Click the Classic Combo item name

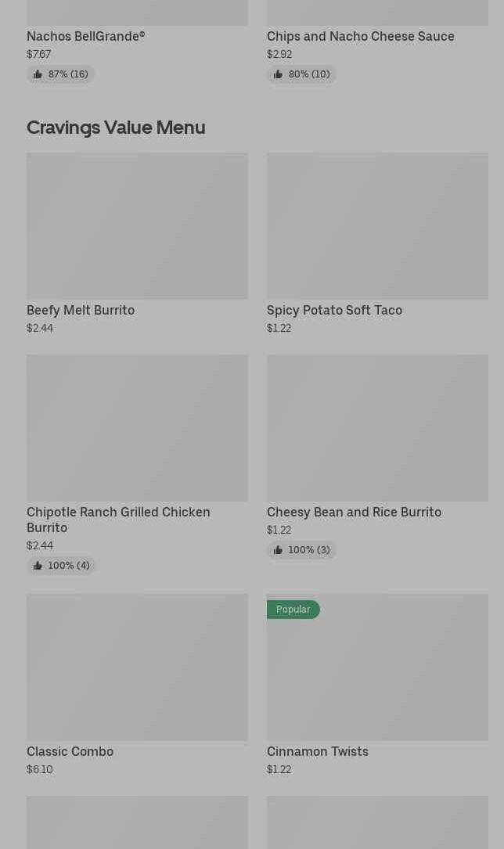pos(70,751)
